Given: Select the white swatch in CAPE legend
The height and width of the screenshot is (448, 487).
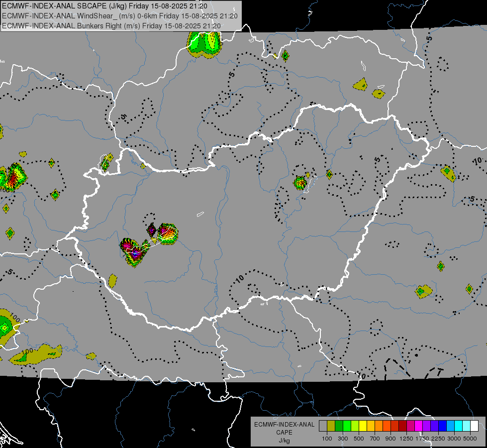Looking at the screenshot, I should (x=475, y=426).
